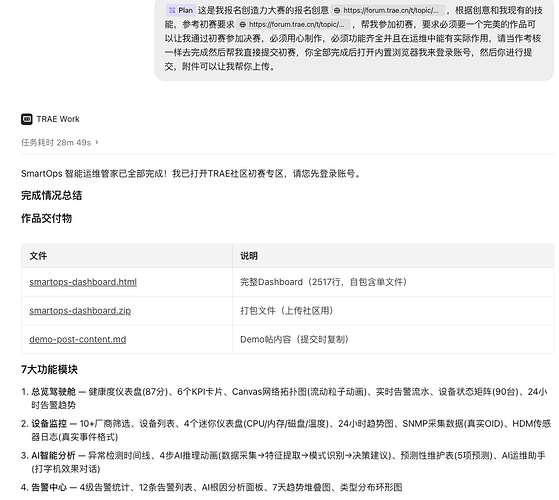Open the first forum.trae.cn topic URL chip
Image resolution: width=559 pixels, height=500 pixels.
coord(388,11)
